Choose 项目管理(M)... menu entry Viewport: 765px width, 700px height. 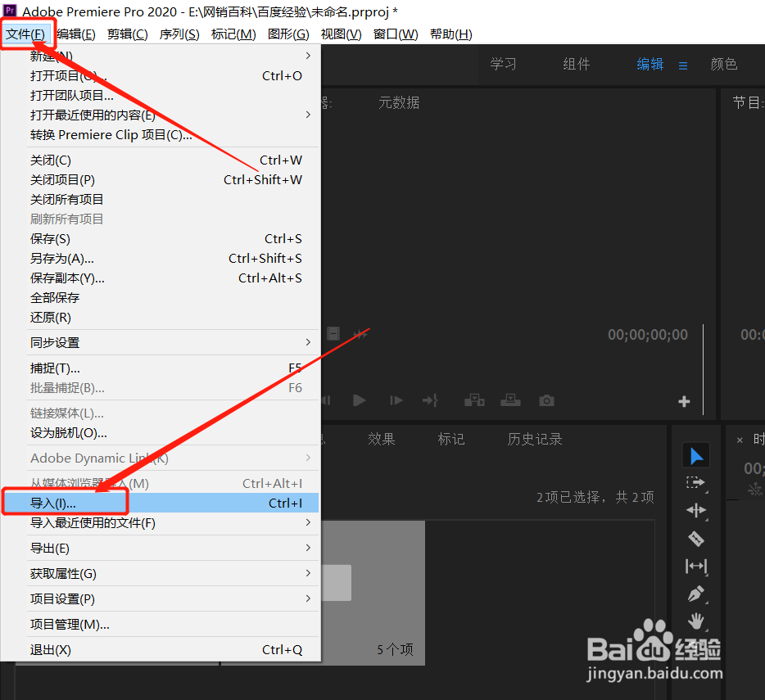pyautogui.click(x=161, y=625)
